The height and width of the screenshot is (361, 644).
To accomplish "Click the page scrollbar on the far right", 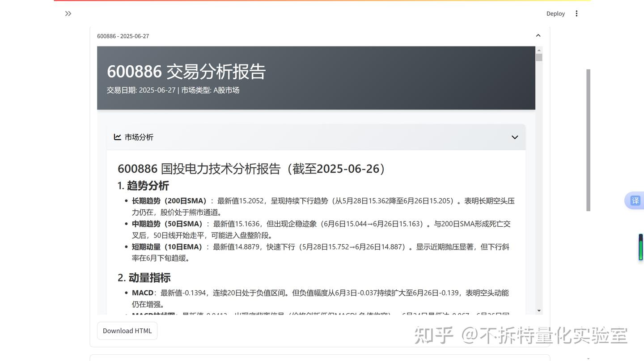I will (587, 139).
